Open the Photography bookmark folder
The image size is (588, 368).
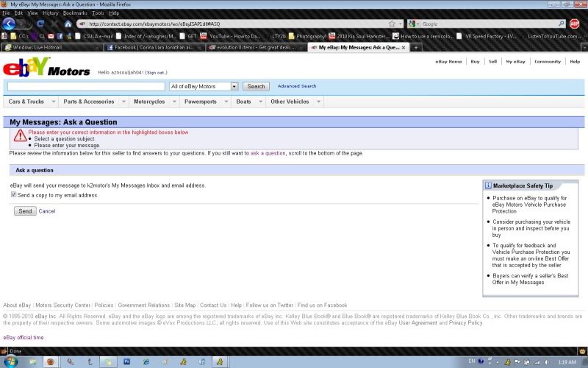click(307, 36)
